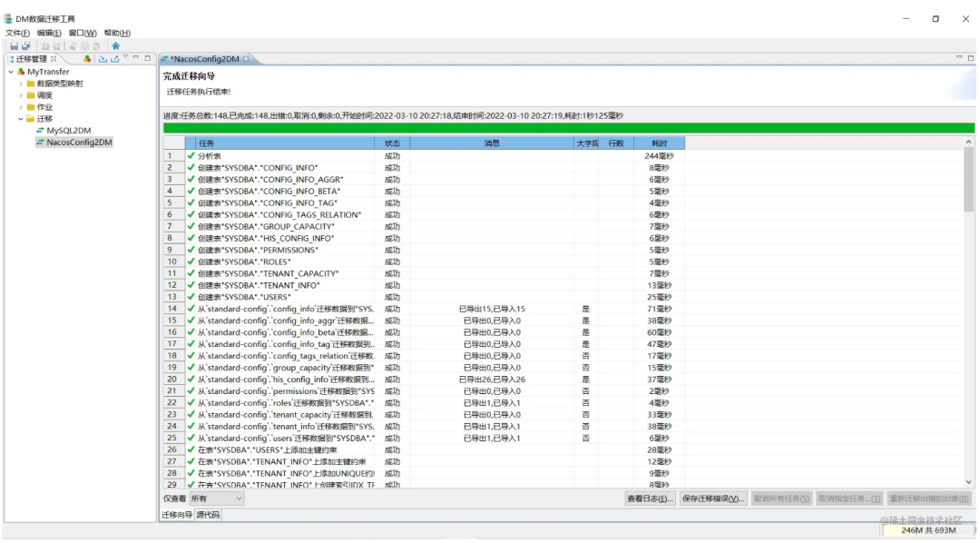Expand the 调度 tree node
This screenshot has height=543, width=980.
(21, 95)
